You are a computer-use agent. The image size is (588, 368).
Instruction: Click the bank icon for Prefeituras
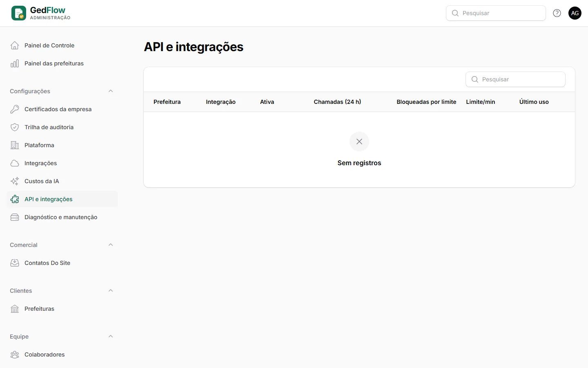[15, 309]
